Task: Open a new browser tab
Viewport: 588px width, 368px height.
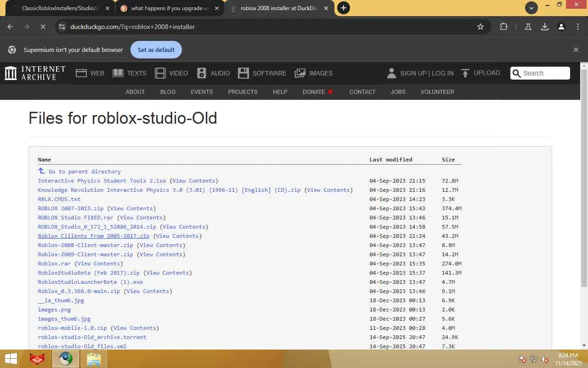Action: (343, 8)
